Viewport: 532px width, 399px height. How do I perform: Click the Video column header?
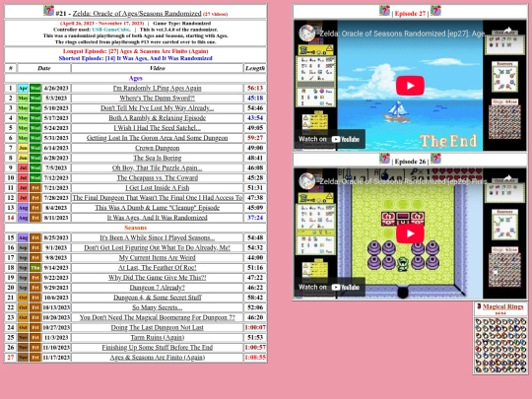click(x=157, y=68)
